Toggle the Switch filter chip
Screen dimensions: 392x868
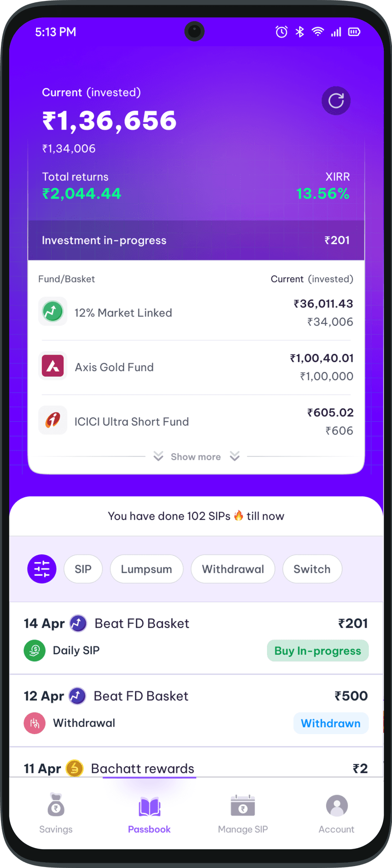click(312, 569)
